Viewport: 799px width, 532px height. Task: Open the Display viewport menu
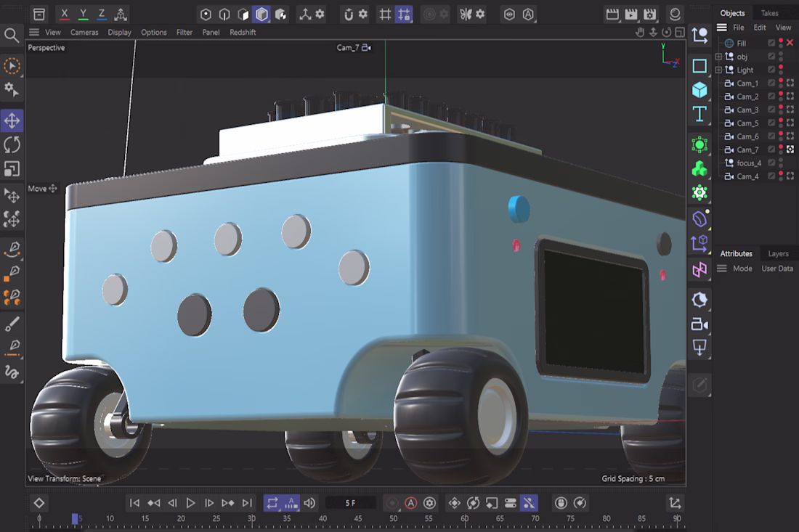(119, 32)
